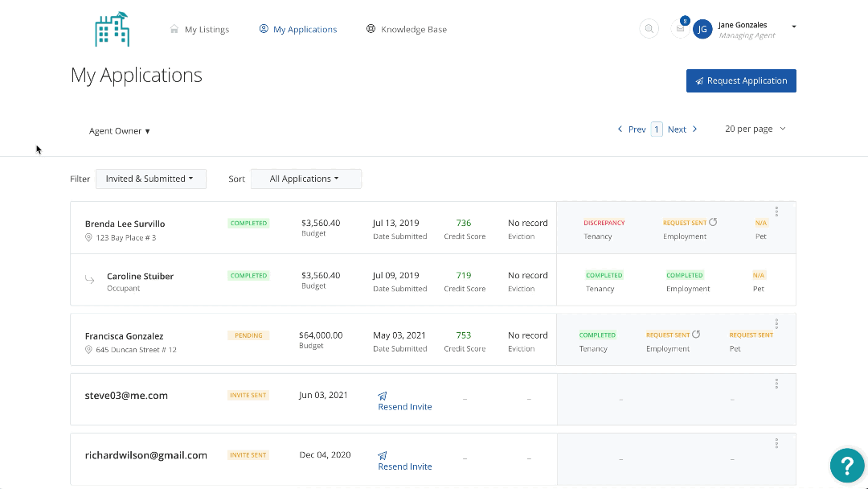Open the All Applications sort dropdown
Image resolution: width=868 pixels, height=489 pixels.
click(x=305, y=179)
